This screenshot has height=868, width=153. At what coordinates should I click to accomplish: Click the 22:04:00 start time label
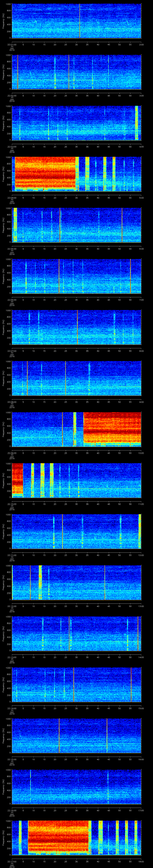point(12,198)
